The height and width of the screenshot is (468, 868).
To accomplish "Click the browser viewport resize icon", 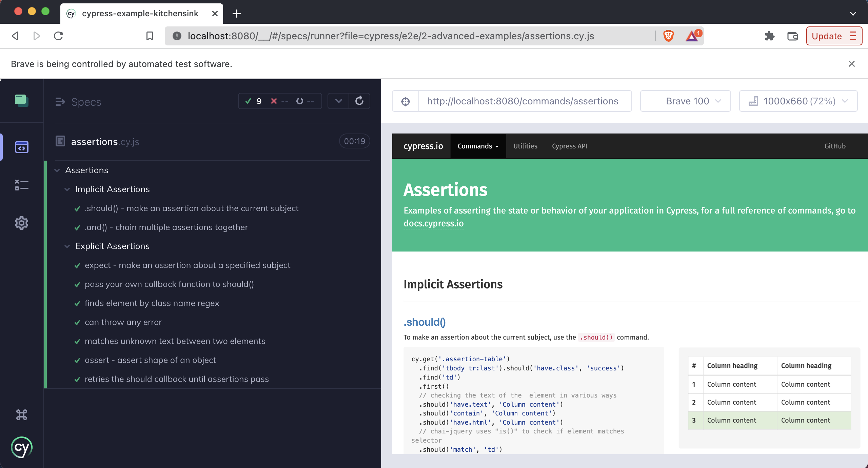I will click(x=753, y=101).
